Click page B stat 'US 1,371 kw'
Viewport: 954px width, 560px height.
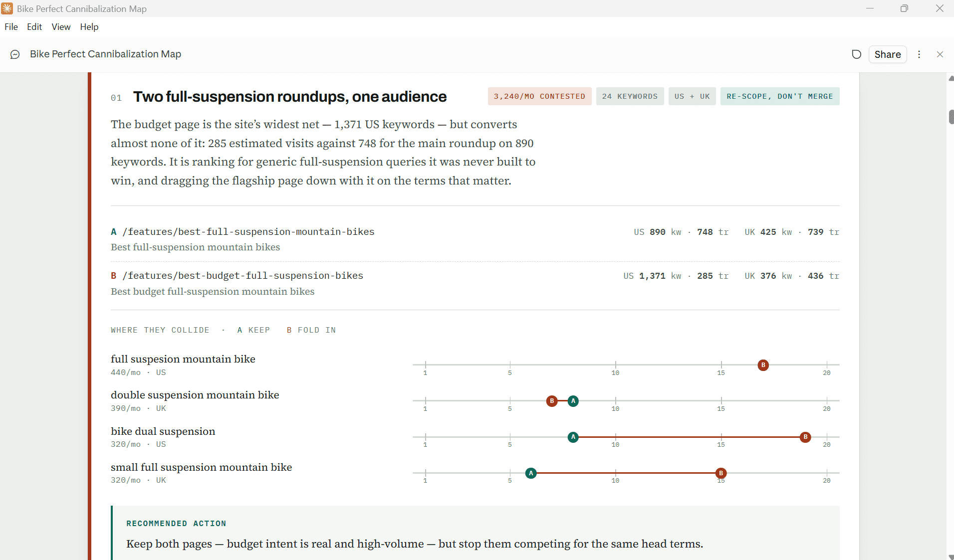click(x=652, y=276)
